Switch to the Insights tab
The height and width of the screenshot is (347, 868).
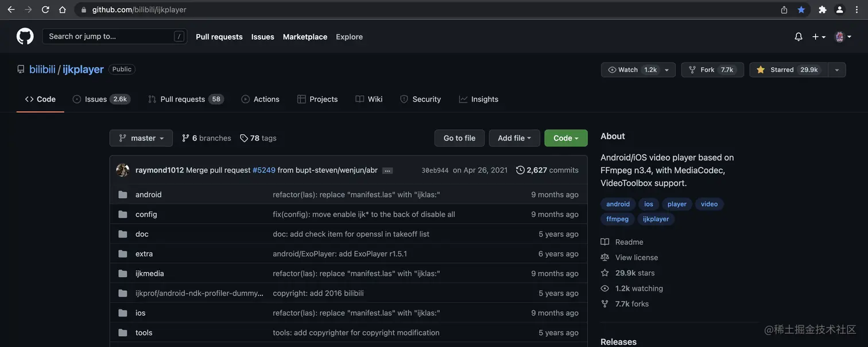[x=479, y=99]
